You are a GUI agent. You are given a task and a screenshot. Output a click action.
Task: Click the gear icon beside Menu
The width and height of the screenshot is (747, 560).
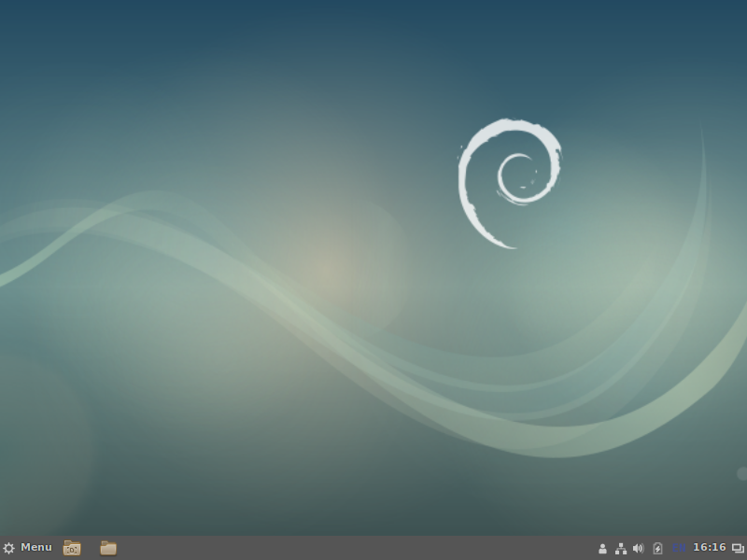coord(9,548)
